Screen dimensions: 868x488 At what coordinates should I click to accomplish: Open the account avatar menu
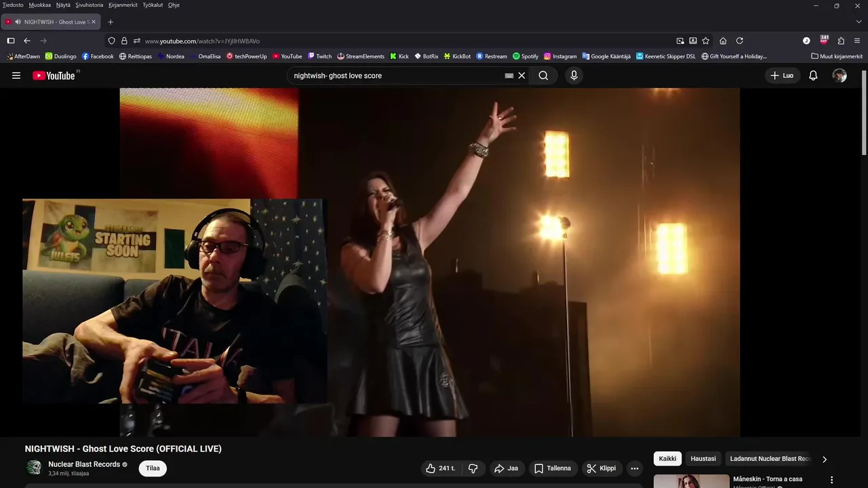(x=840, y=76)
